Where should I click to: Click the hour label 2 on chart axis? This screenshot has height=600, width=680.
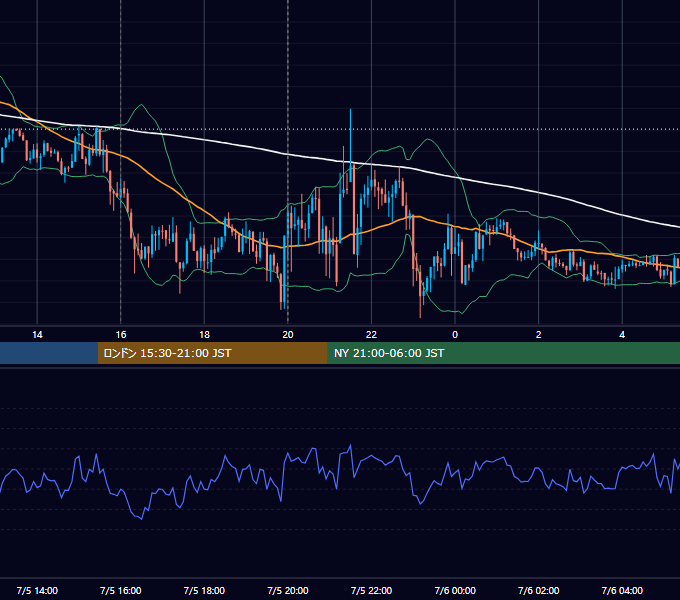point(539,334)
